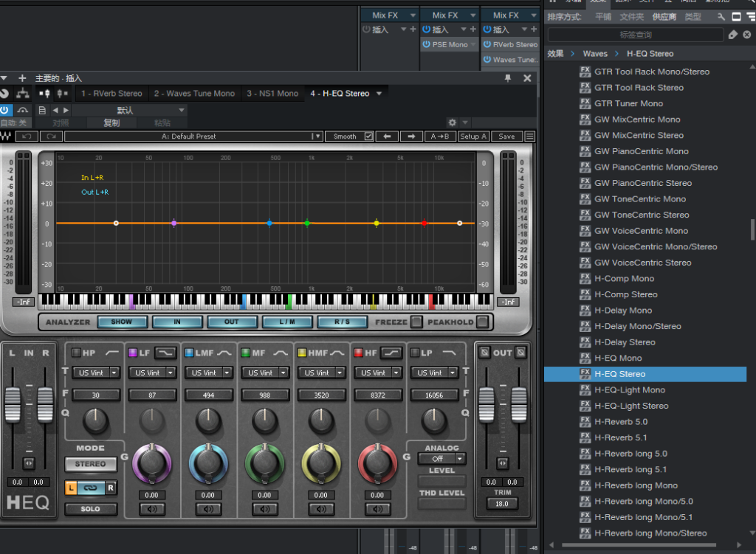Open dropdown arrow next to H-EQ Stereo tab
Viewport: 756px width, 554px height.
tap(379, 94)
